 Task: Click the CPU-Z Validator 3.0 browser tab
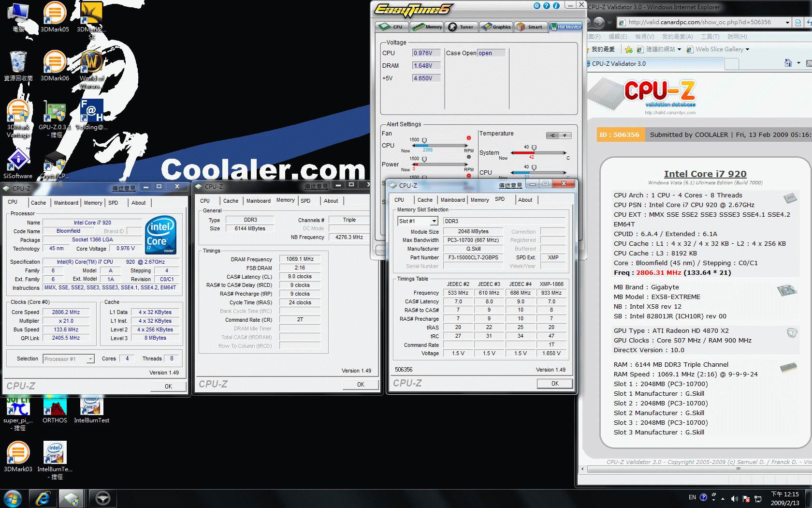656,63
